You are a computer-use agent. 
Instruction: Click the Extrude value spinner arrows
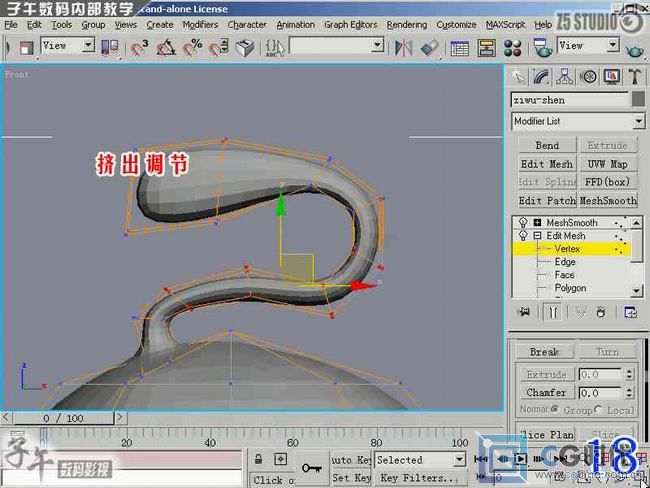(x=629, y=374)
